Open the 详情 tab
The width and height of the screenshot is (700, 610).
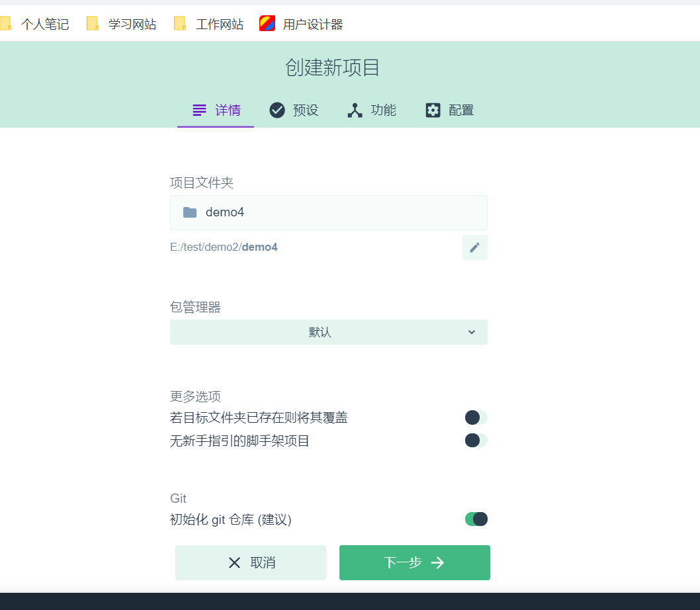[216, 110]
